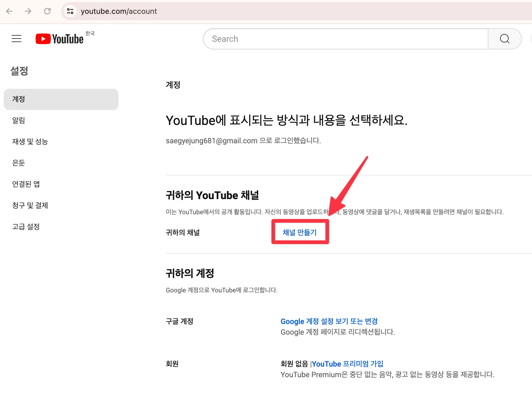This screenshot has height=395, width=532.
Task: Open Google 계정 설정 보기 또는 변경
Action: pyautogui.click(x=329, y=321)
